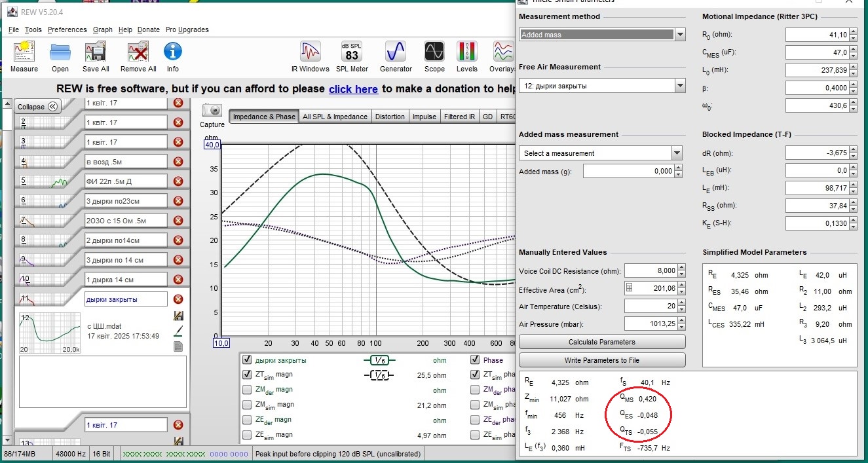Click the notes text area of measurement 12

pyautogui.click(x=102, y=380)
